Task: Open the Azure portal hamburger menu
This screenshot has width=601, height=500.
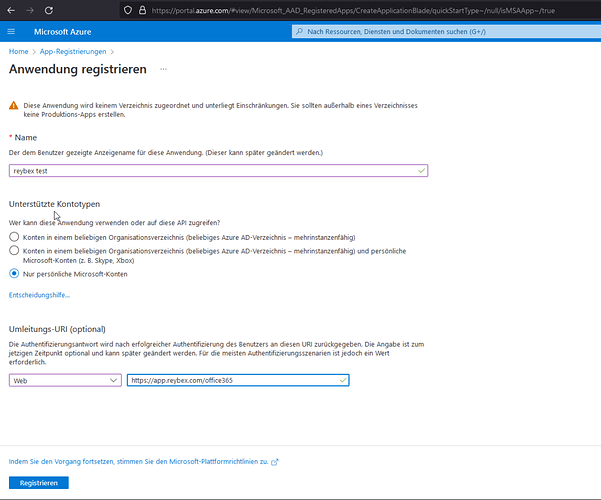Action: (x=11, y=32)
